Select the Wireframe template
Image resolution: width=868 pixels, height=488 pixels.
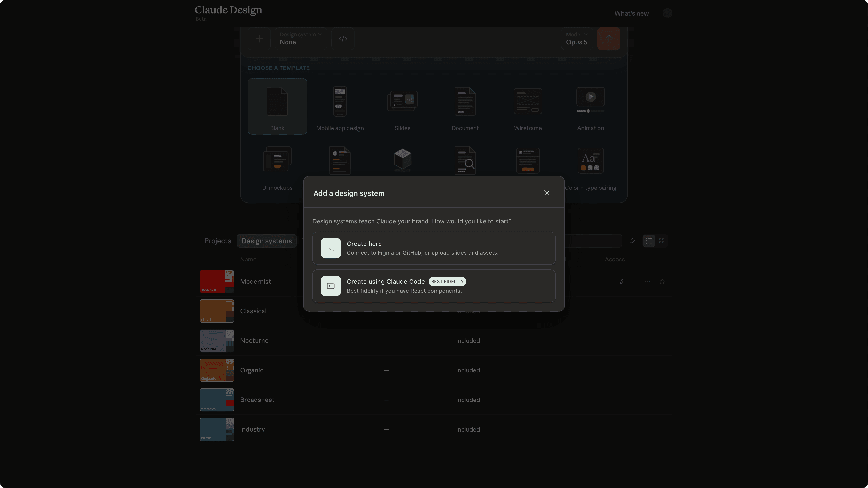528,106
